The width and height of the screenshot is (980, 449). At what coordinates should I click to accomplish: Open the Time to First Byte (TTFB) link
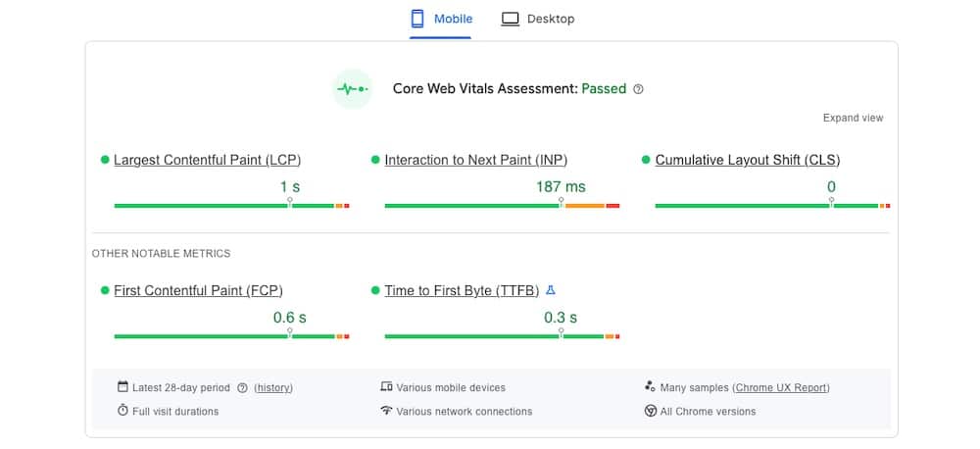click(x=462, y=290)
